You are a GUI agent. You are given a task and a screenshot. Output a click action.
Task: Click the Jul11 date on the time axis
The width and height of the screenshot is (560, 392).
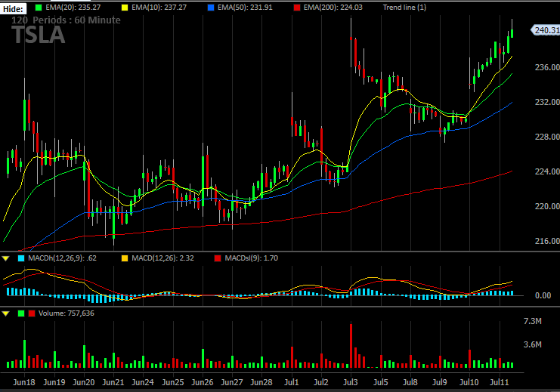[x=499, y=382]
